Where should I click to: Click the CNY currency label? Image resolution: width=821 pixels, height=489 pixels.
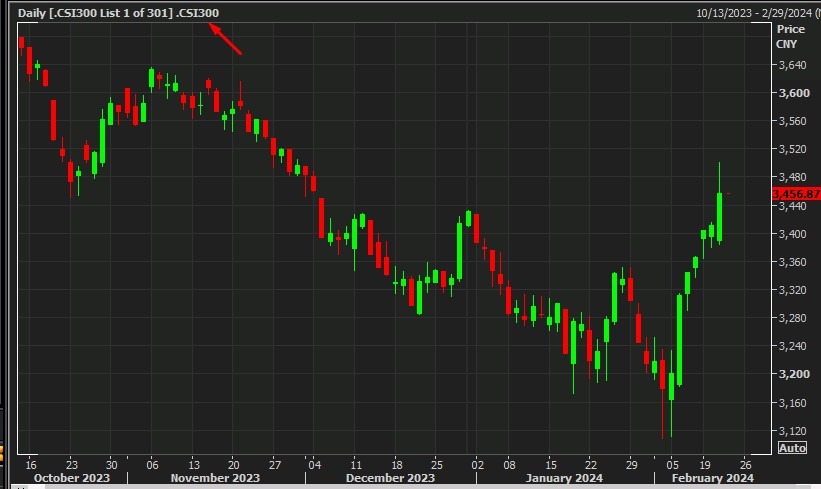[x=786, y=44]
